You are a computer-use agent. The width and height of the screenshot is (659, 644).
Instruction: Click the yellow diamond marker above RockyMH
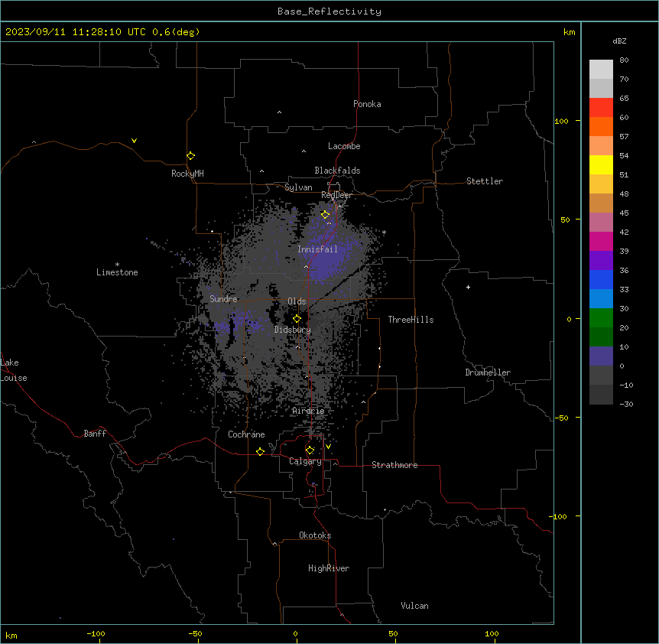[x=190, y=156]
